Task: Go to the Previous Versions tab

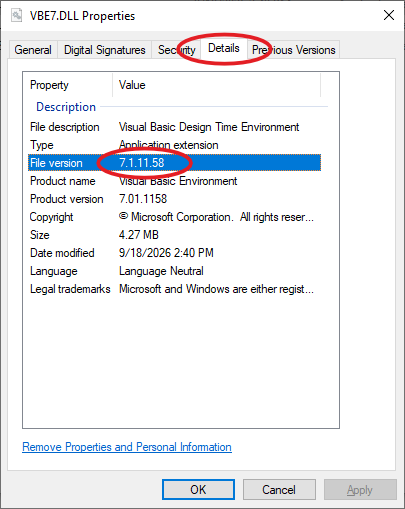Action: pyautogui.click(x=293, y=50)
